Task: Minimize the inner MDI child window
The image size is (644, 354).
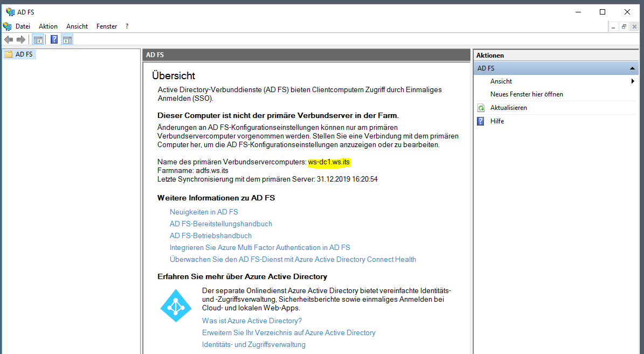Action: point(613,27)
